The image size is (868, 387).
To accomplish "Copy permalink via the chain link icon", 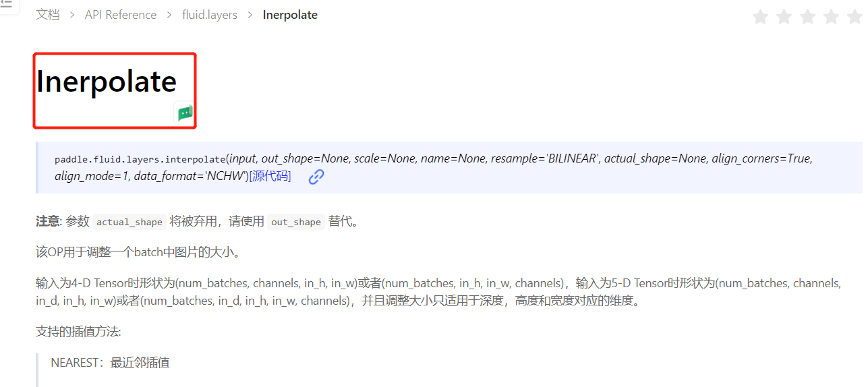I will (x=316, y=177).
